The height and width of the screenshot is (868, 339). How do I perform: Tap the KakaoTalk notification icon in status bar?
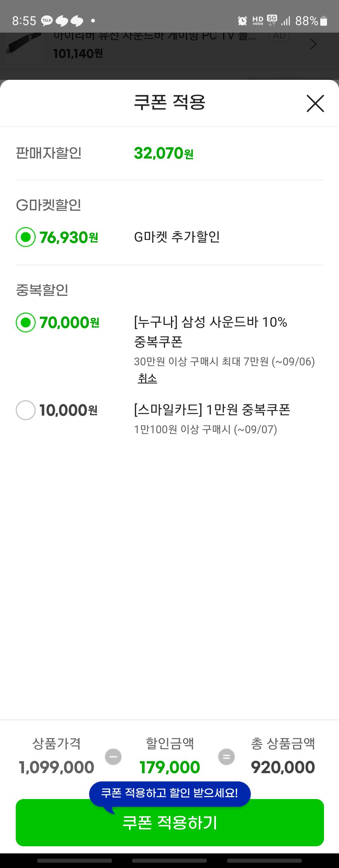[x=47, y=21]
